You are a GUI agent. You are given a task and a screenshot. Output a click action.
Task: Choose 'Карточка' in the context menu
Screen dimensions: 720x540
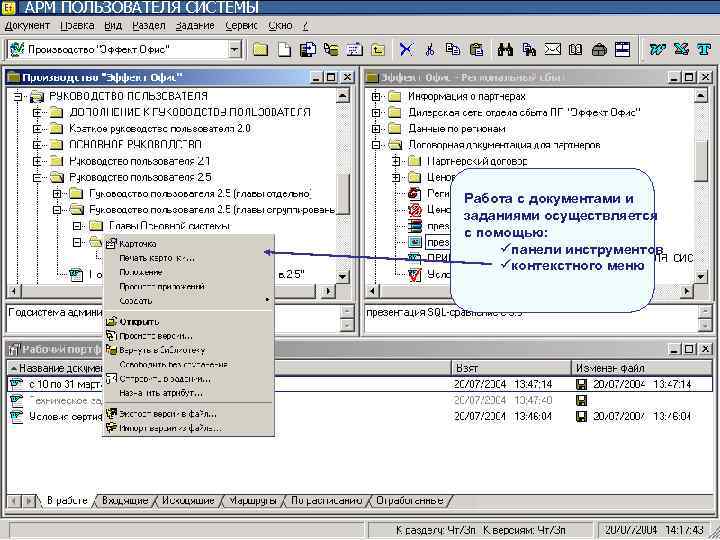point(189,244)
